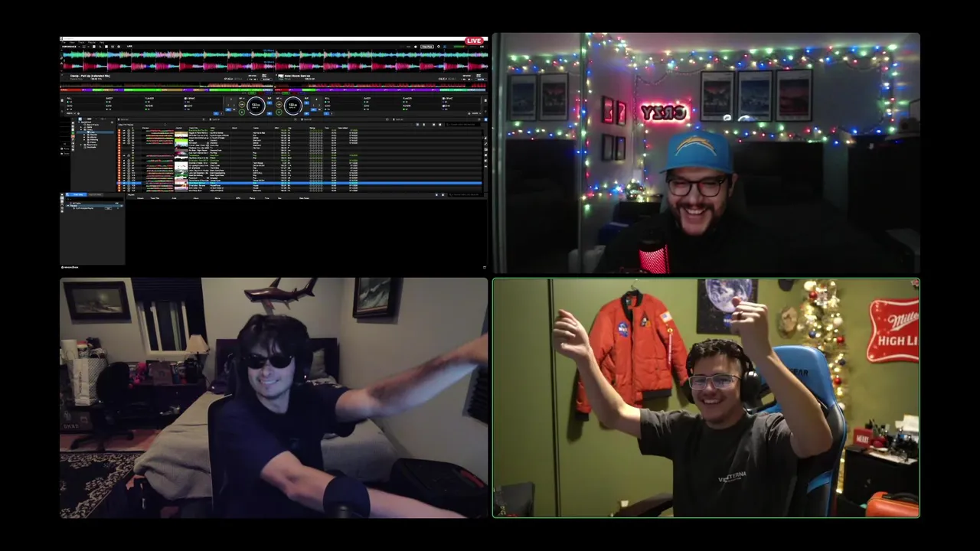The width and height of the screenshot is (980, 551).
Task: Open the View menu in rekordbox
Action: pyautogui.click(x=72, y=42)
